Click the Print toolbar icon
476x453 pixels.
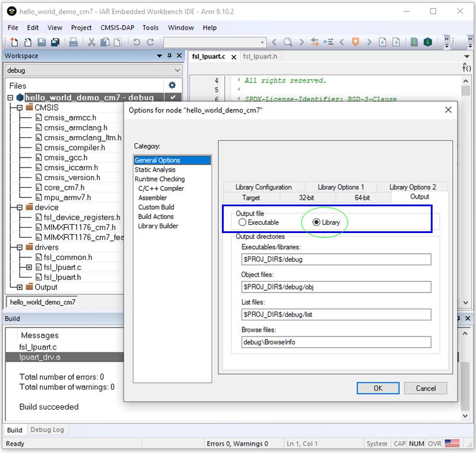[73, 42]
